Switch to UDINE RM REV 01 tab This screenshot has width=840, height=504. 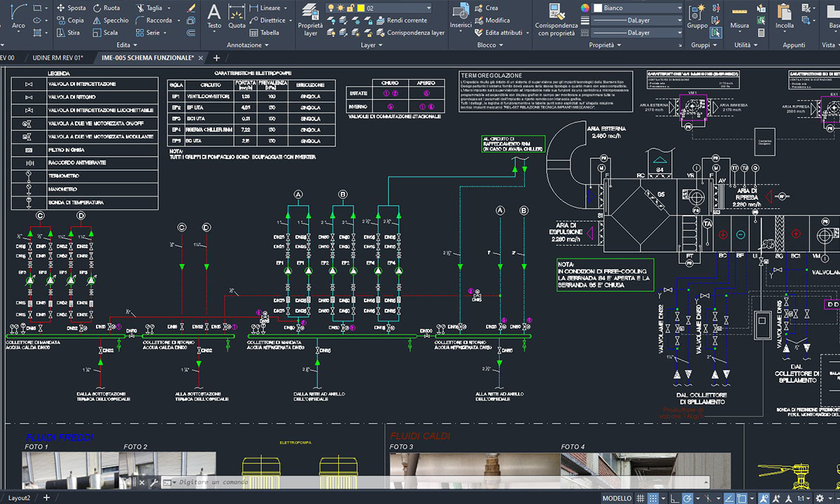(x=57, y=58)
